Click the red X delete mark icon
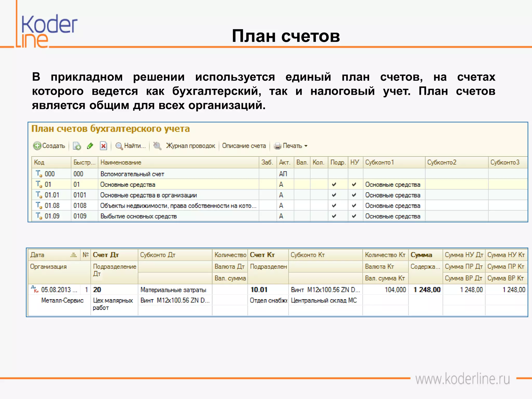The image size is (532, 399). 103,146
